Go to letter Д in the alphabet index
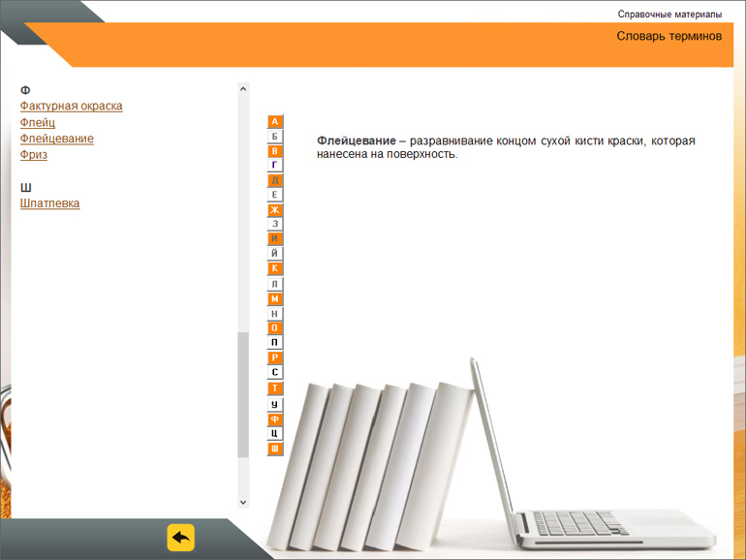746x560 pixels. [x=275, y=180]
